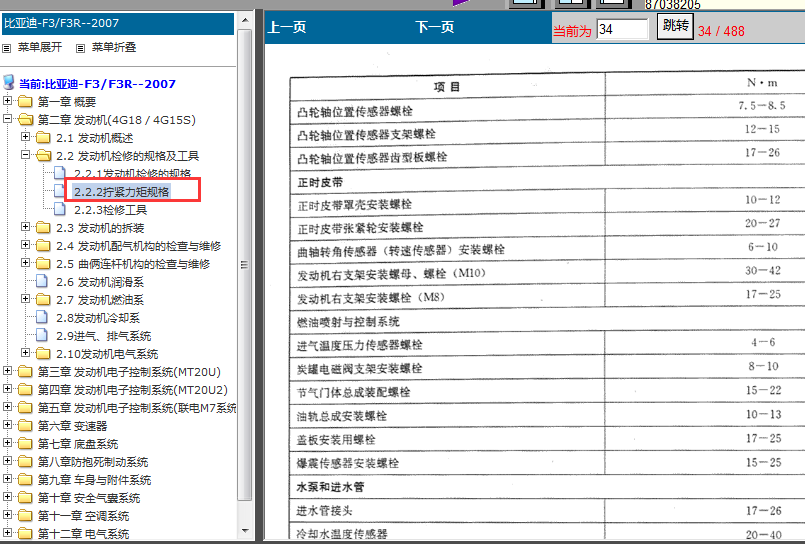This screenshot has width=805, height=544.
Task: Click the 当前:比亚迪-F3/F3R--2007 root label
Action: pyautogui.click(x=97, y=84)
